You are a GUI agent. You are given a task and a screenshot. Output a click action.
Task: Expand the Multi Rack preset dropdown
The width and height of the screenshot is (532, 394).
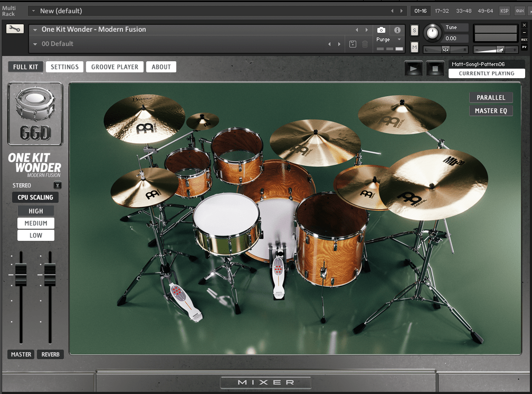[33, 11]
